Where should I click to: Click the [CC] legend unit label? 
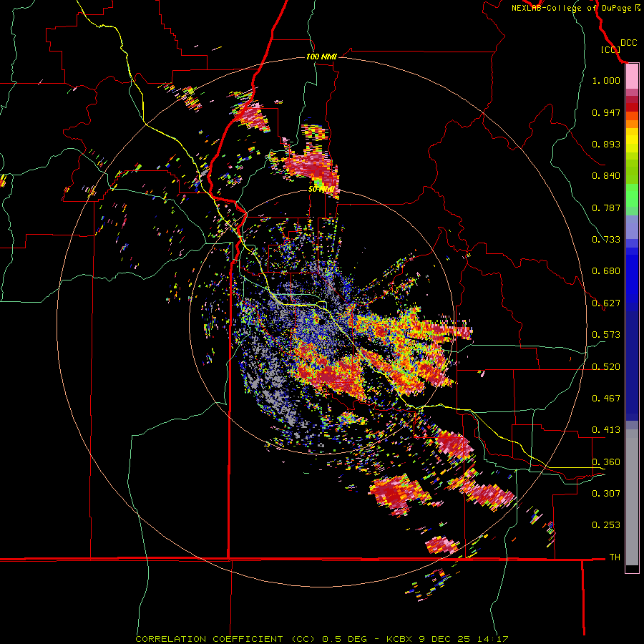pos(610,49)
